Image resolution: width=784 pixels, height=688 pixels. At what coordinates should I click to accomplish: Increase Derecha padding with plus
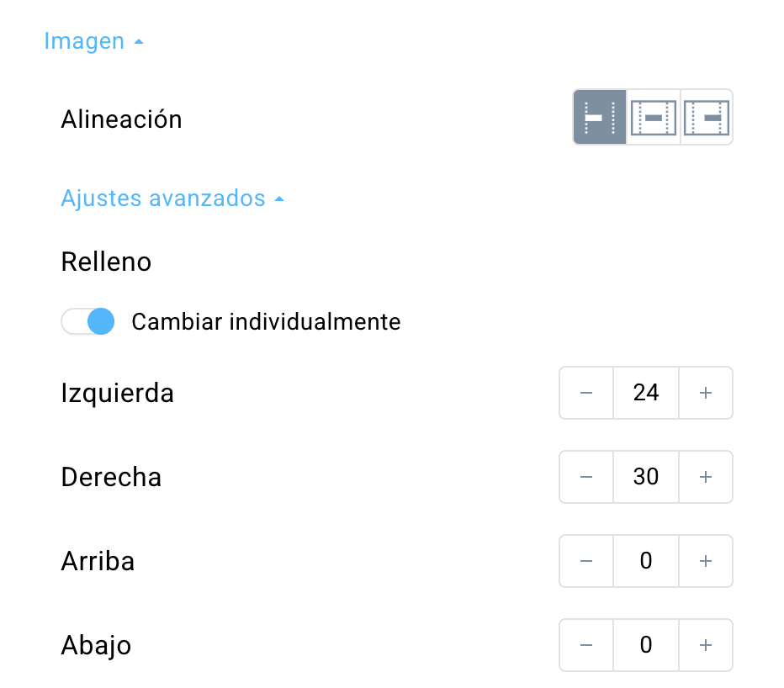pos(706,477)
